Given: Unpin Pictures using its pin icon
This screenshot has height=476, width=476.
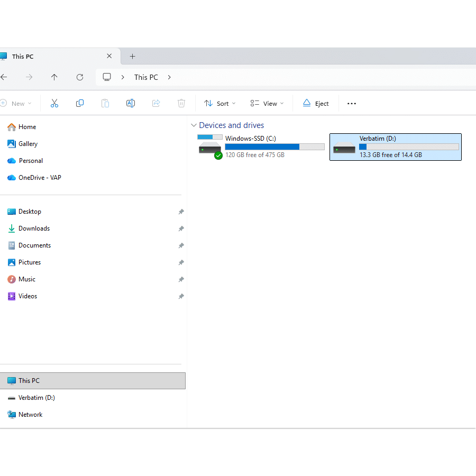Looking at the screenshot, I should [181, 262].
